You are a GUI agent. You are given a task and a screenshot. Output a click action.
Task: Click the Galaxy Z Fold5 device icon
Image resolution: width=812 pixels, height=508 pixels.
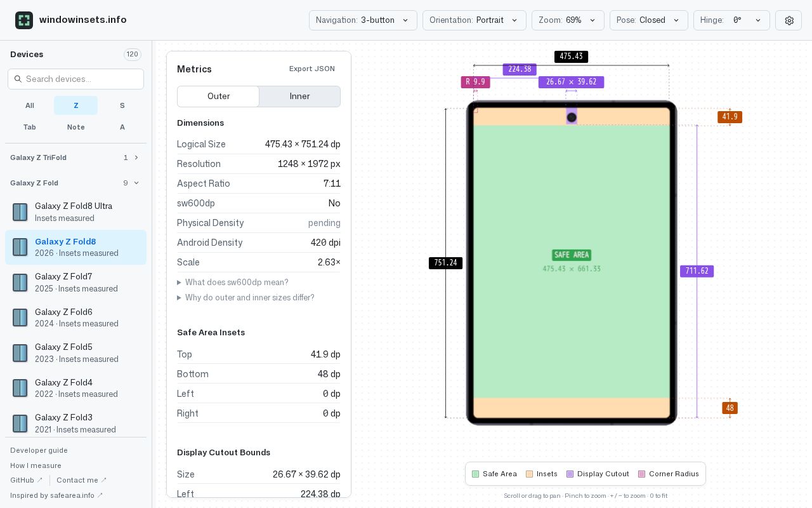[20, 353]
